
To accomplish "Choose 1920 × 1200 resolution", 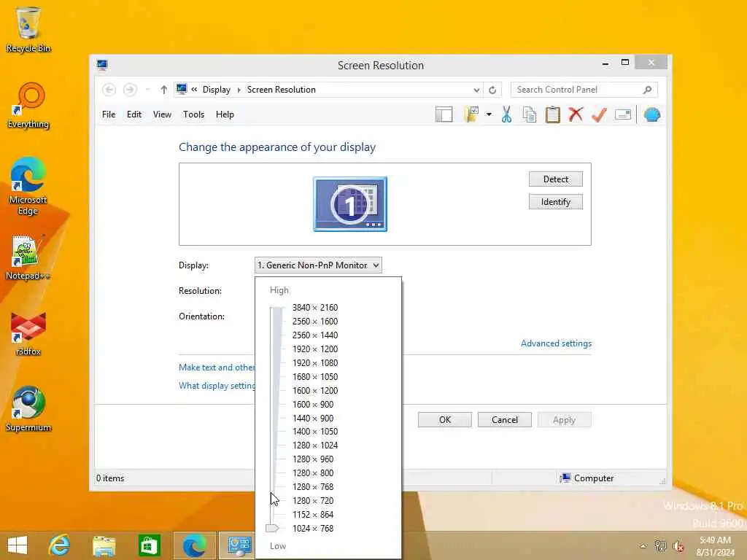I will [315, 349].
